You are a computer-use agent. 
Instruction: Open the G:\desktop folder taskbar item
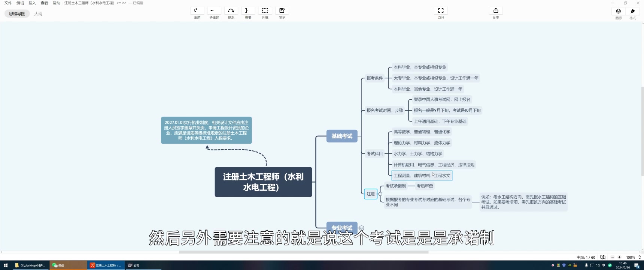pyautogui.click(x=30, y=265)
